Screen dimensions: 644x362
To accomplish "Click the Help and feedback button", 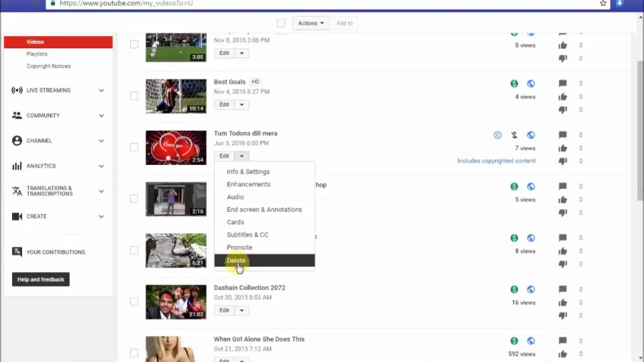I will 41,280.
